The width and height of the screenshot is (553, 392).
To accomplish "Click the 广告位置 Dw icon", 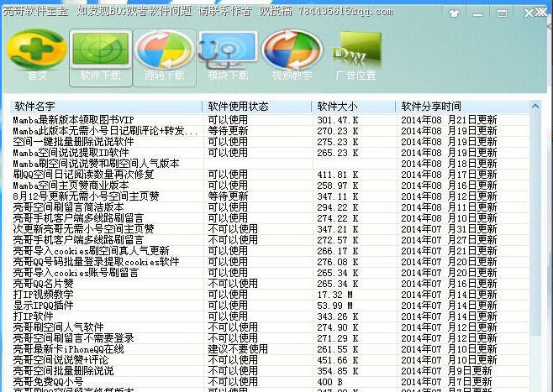I will pyautogui.click(x=356, y=56).
